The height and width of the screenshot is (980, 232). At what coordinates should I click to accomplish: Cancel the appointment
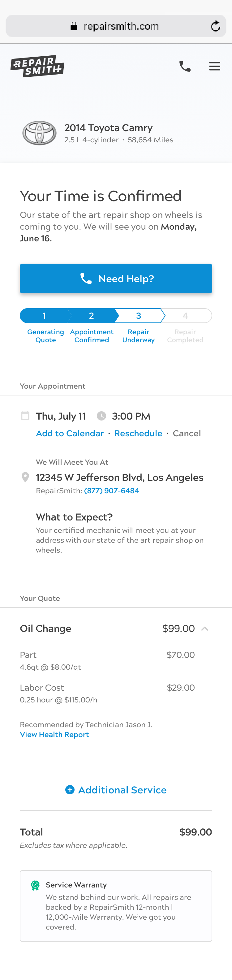pyautogui.click(x=187, y=433)
